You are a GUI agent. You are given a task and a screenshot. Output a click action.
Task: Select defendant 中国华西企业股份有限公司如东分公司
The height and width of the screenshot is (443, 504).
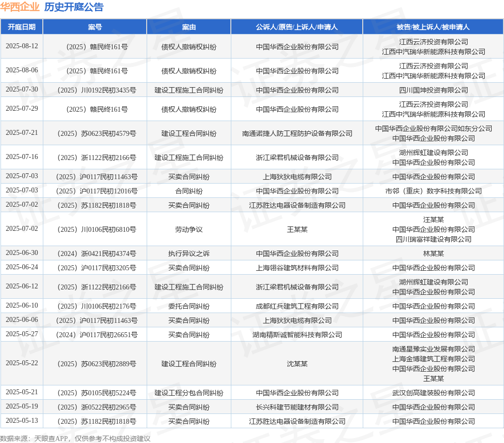point(433,128)
